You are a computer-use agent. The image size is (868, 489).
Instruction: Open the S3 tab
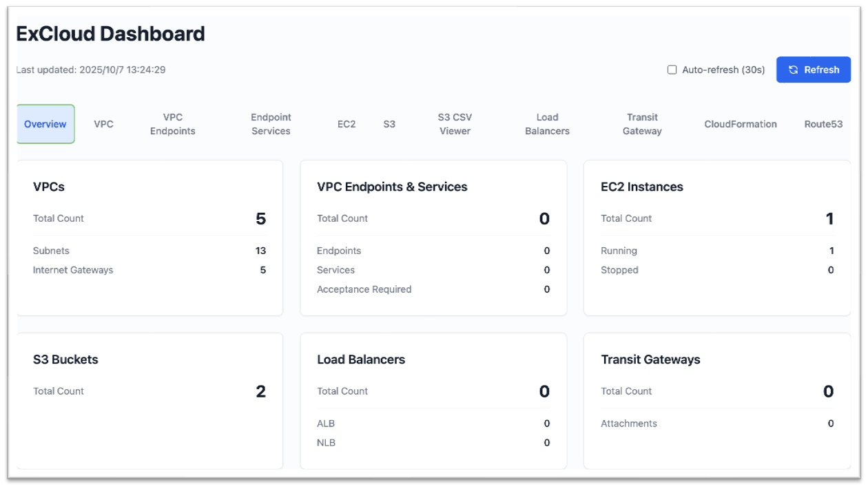[x=389, y=124]
